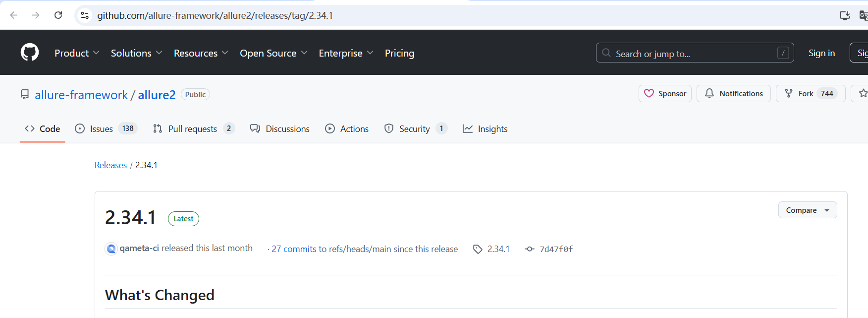
Task: Click the Fork button
Action: [811, 93]
